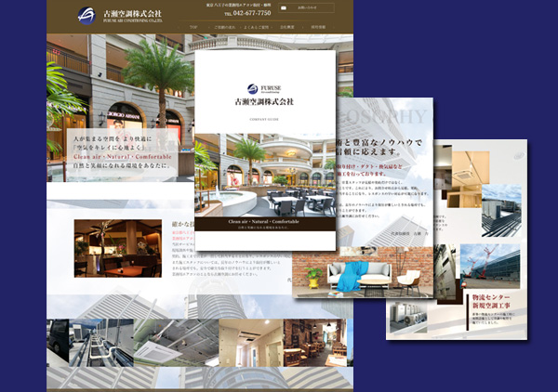Screen dimensions: 558x392
Task: Click the sofa lounge photo on the philosophy page
Action: point(363,272)
